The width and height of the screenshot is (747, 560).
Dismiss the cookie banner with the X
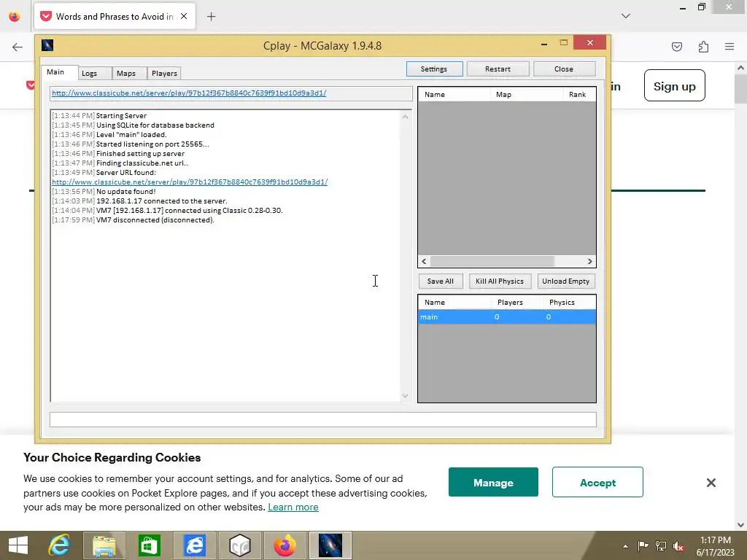711,483
